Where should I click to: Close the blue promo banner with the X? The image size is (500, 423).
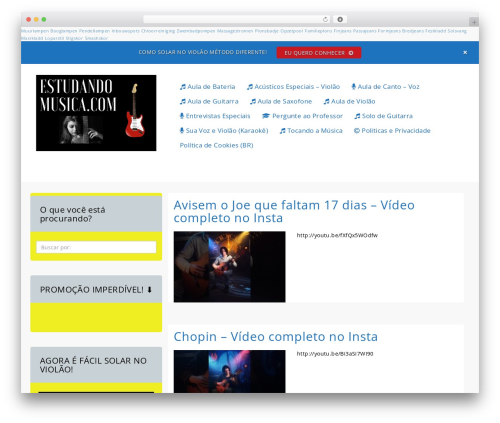click(465, 52)
